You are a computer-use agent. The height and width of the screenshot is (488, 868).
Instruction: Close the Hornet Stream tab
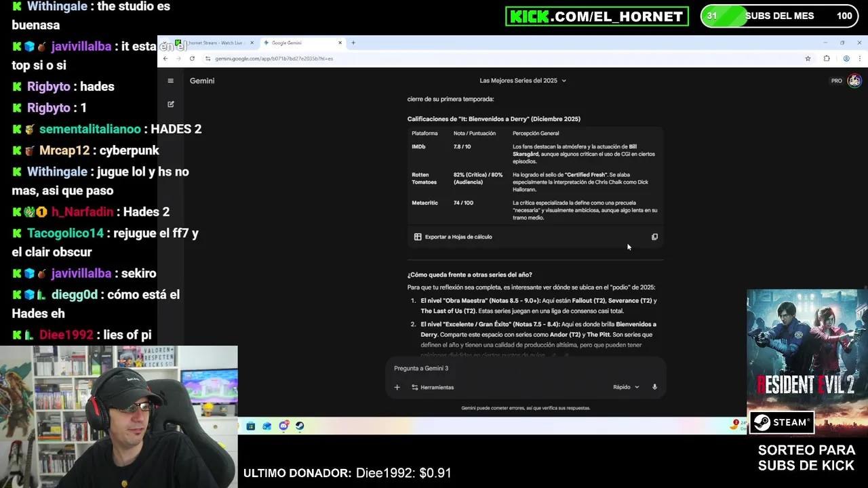pyautogui.click(x=252, y=43)
